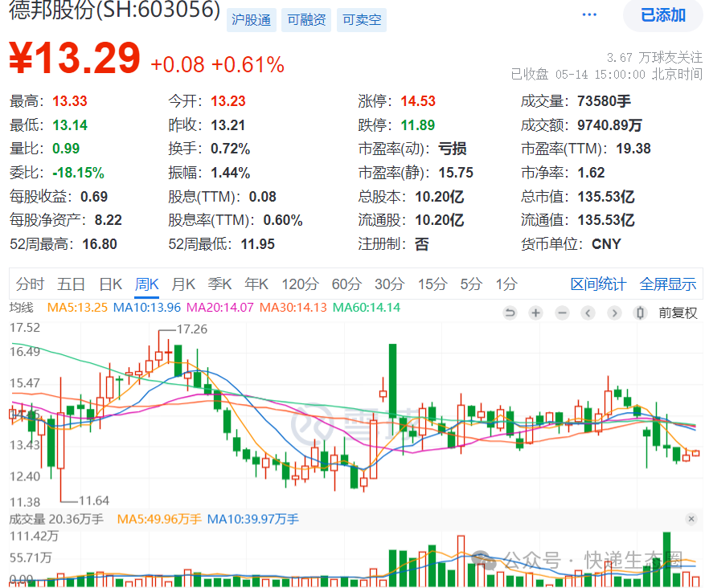Switch to the 分时 chart tab

[x=30, y=284]
